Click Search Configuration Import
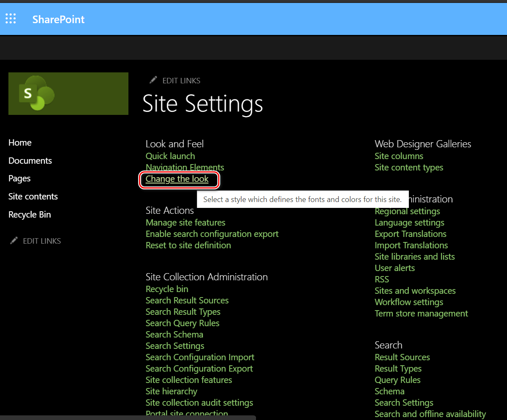This screenshot has height=420, width=507. [x=200, y=357]
